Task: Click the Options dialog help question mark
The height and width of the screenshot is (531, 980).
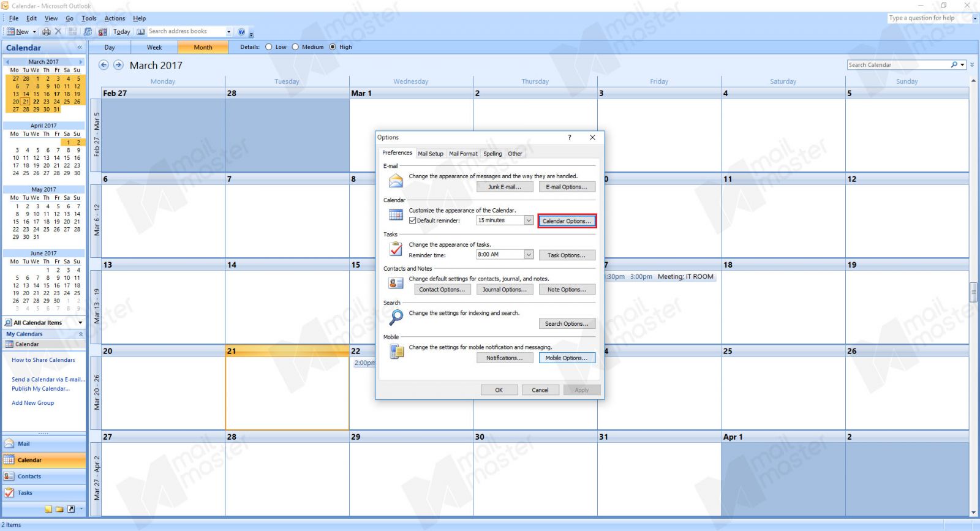Action: pyautogui.click(x=570, y=137)
